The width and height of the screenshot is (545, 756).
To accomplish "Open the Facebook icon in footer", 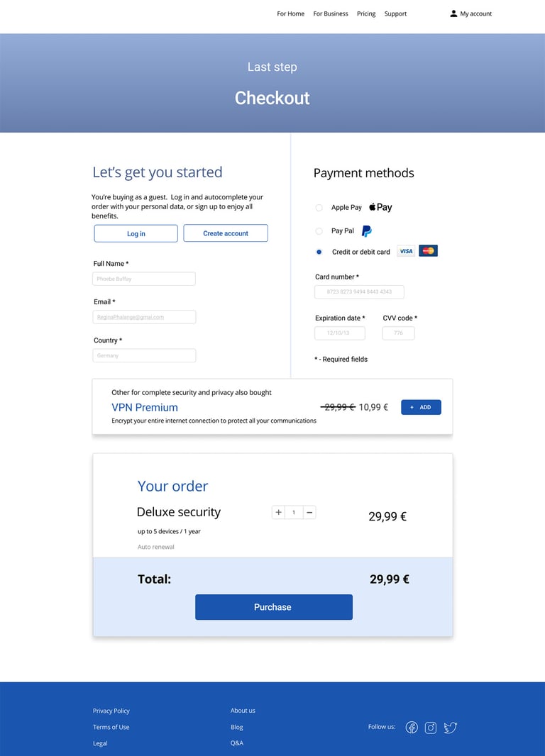I will click(412, 727).
